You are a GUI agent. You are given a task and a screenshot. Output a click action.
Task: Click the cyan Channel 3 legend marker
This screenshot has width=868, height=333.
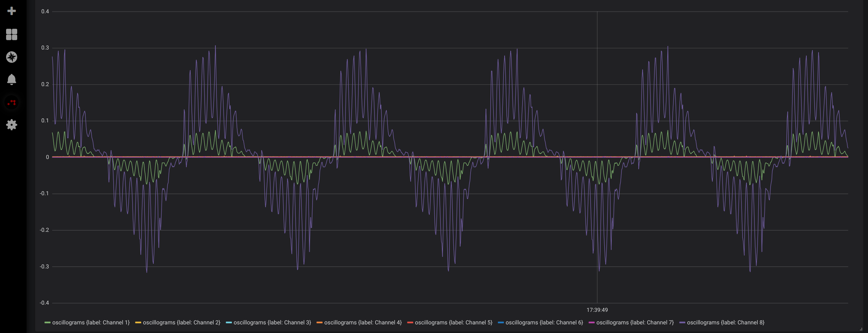[x=229, y=323]
